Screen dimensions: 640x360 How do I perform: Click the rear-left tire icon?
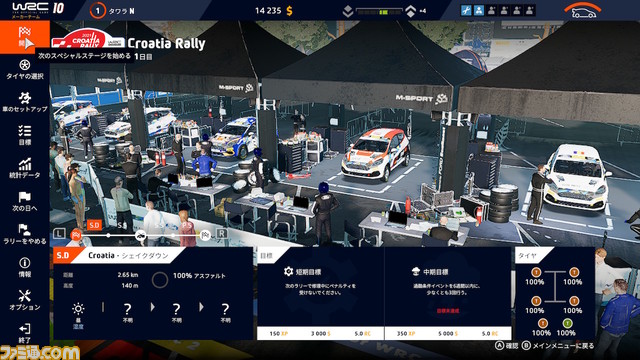[536, 301]
